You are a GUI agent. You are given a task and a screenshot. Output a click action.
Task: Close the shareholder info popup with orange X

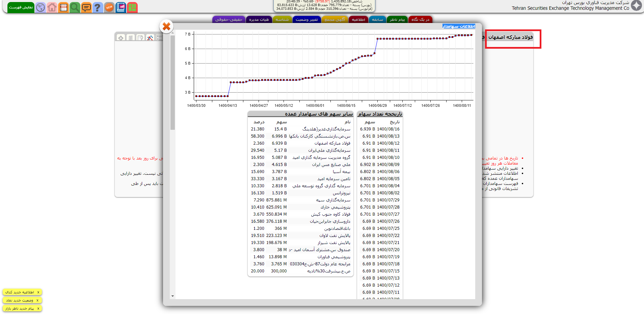[166, 26]
